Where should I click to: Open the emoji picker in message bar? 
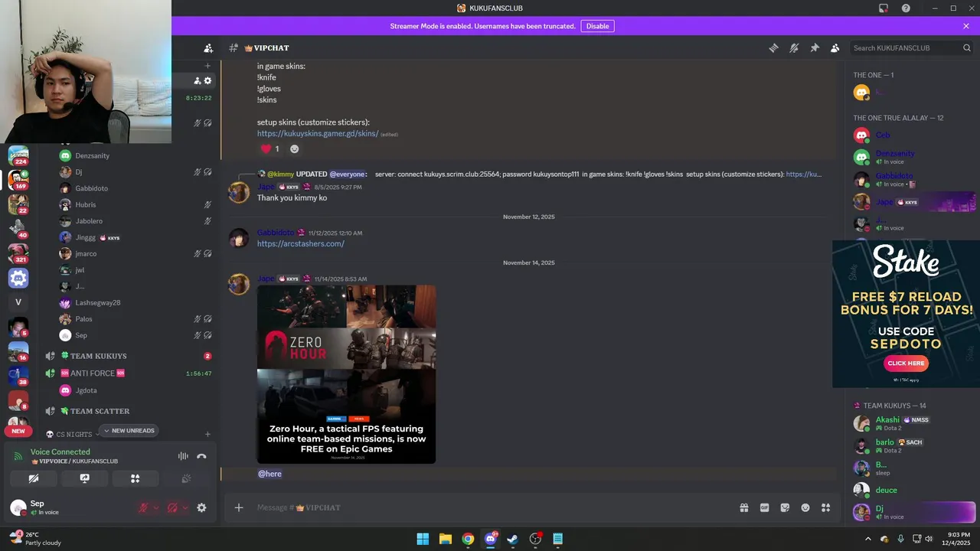[x=805, y=507]
